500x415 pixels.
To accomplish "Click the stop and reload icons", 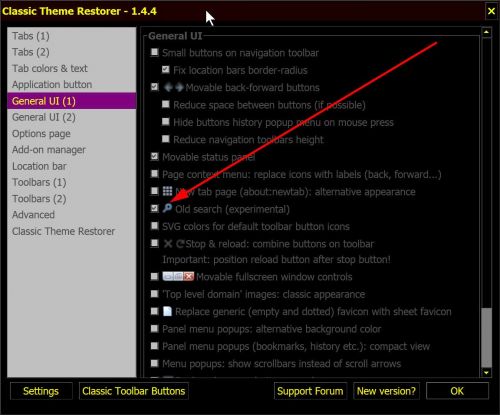I will pyautogui.click(x=174, y=244).
